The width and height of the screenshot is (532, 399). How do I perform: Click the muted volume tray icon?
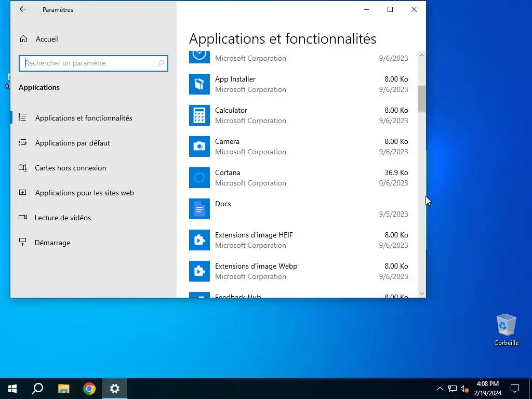tap(465, 389)
